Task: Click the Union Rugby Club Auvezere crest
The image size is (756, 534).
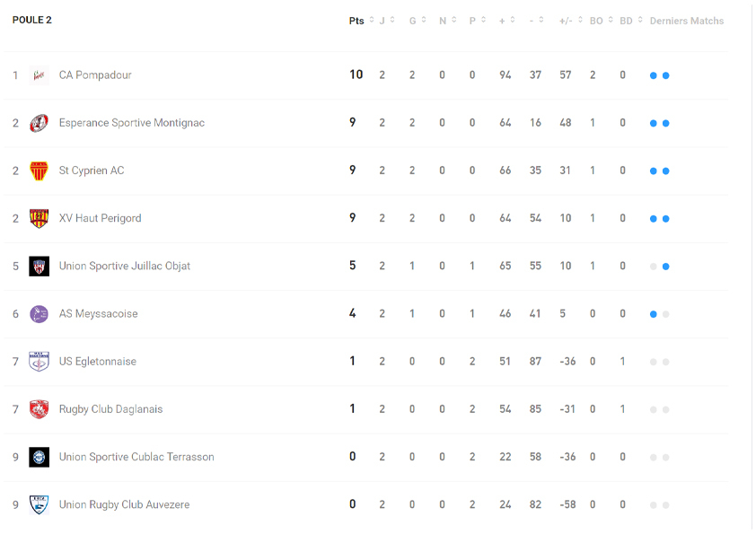Action: pos(39,504)
